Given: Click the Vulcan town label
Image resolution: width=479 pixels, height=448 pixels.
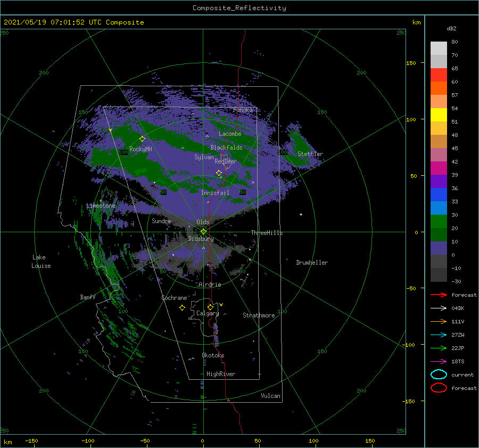Looking at the screenshot, I should [x=270, y=396].
